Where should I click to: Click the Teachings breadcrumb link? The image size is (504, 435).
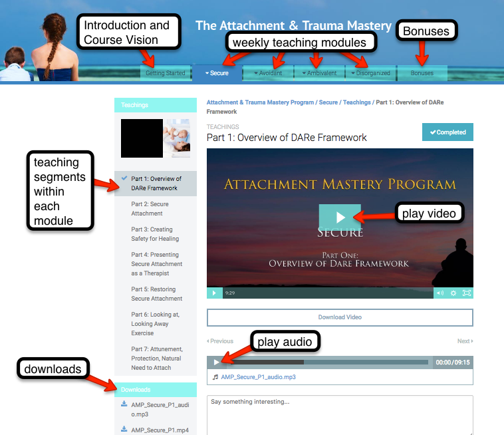coord(357,102)
